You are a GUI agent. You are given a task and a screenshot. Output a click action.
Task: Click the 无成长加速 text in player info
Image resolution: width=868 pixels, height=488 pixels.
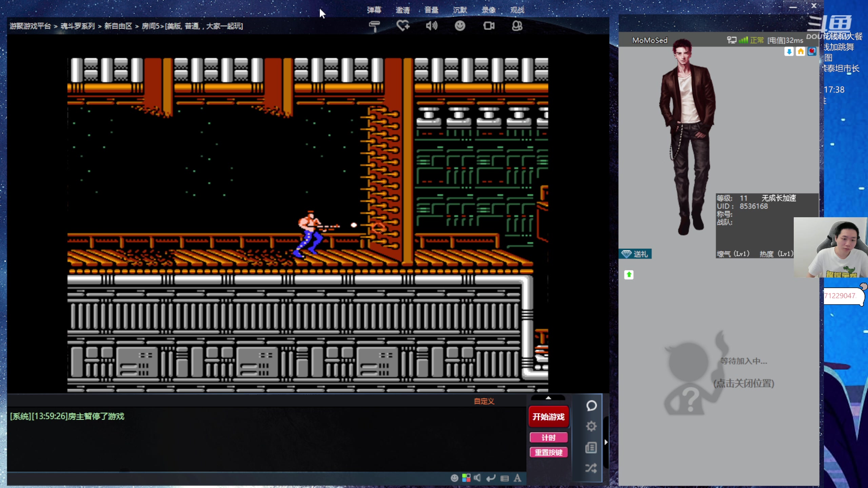779,198
